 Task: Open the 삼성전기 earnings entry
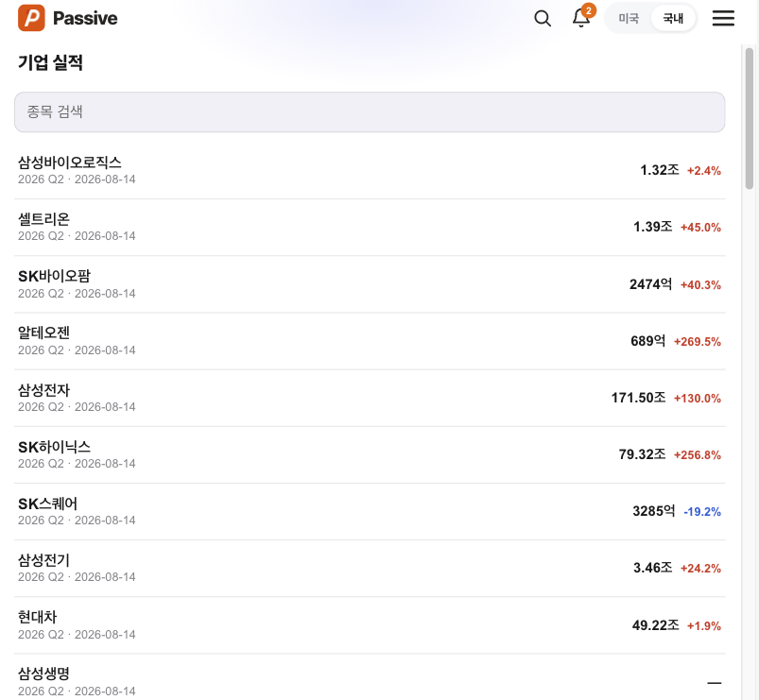click(x=370, y=568)
